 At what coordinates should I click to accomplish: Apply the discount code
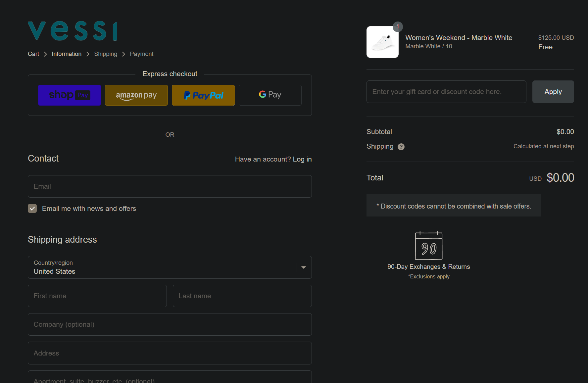[553, 92]
